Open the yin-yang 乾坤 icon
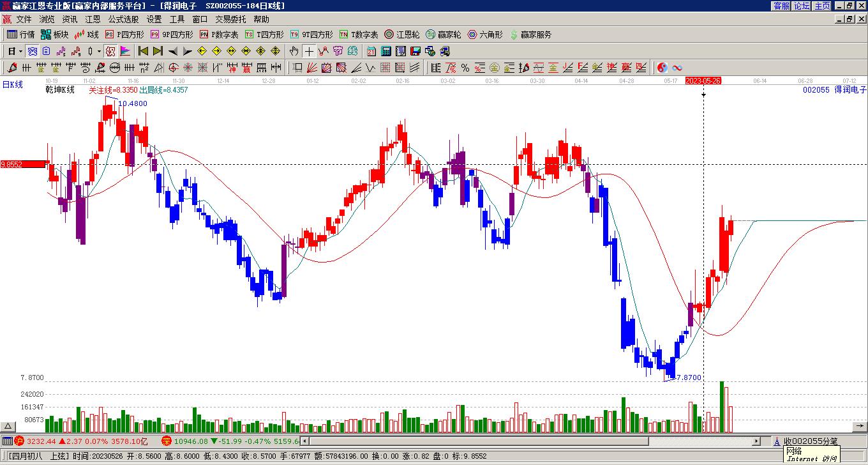This screenshot has width=868, height=465. click(662, 68)
